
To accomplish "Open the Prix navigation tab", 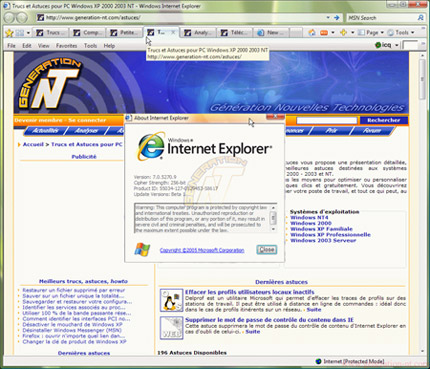I will [331, 131].
